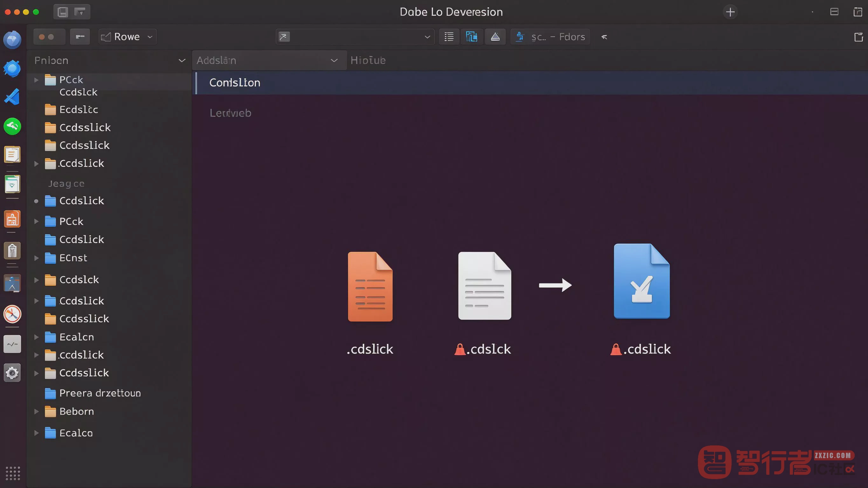Select the Ecalco folder

[x=69, y=433]
